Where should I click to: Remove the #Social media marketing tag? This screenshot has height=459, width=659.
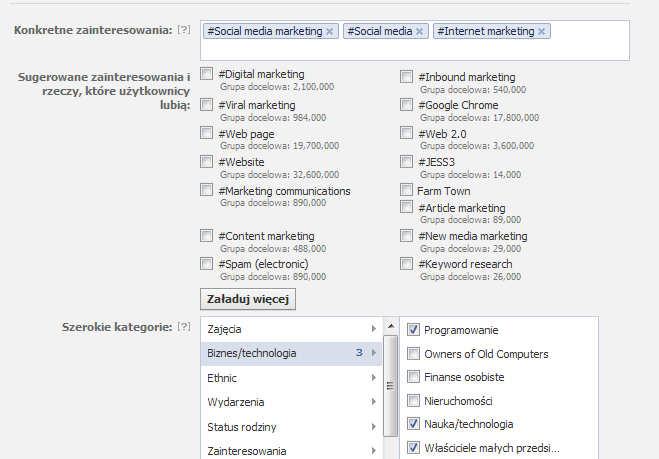coord(330,32)
